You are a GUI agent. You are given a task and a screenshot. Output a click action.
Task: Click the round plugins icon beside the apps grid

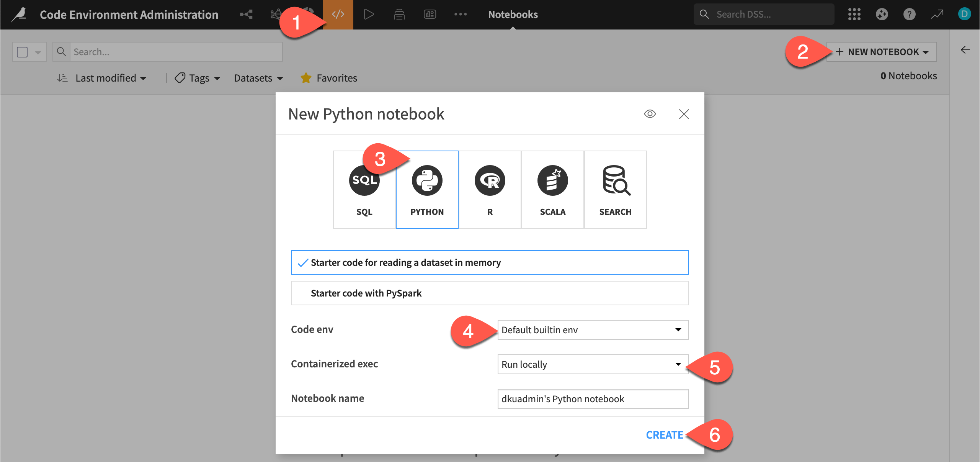(x=882, y=15)
